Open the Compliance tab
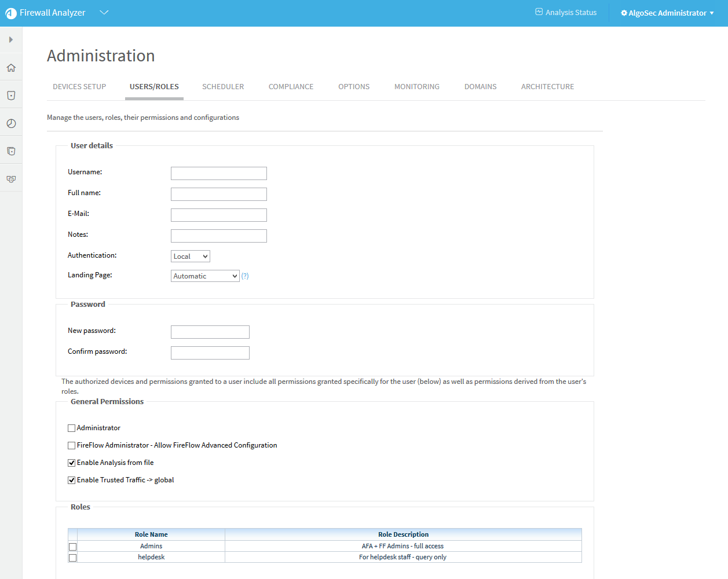 [x=291, y=87]
